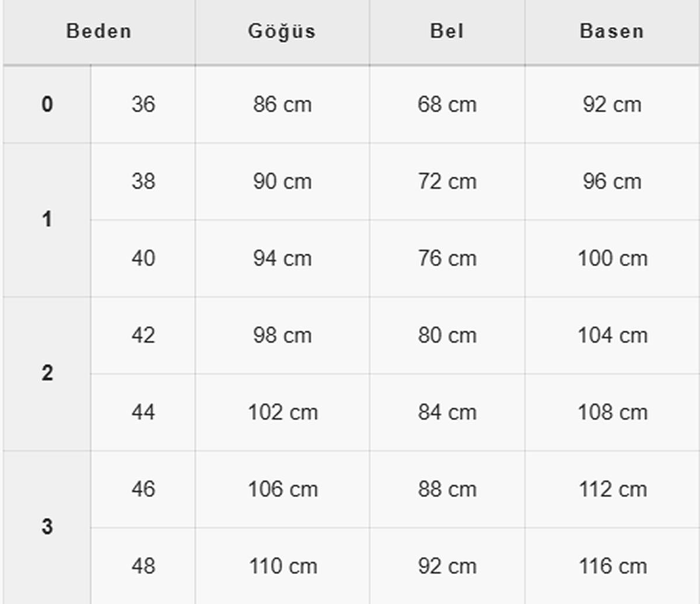Click the 98 cm chest value
The height and width of the screenshot is (604, 700).
click(x=282, y=335)
